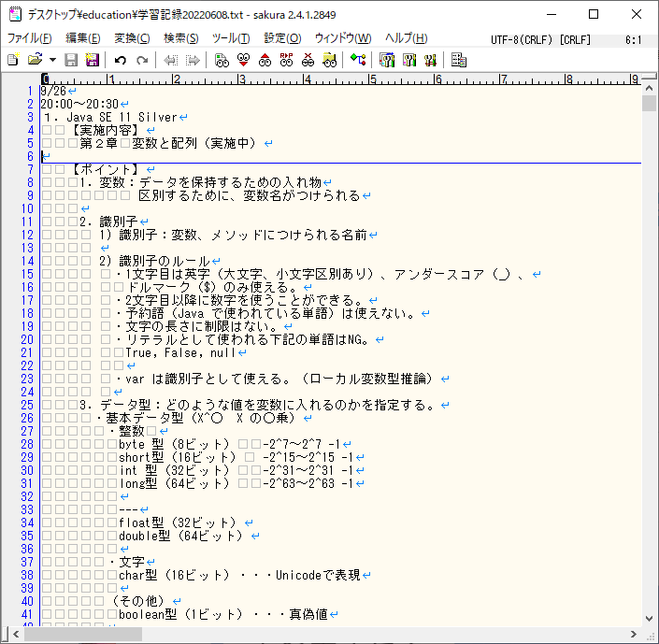Undo the last edit

(121, 61)
